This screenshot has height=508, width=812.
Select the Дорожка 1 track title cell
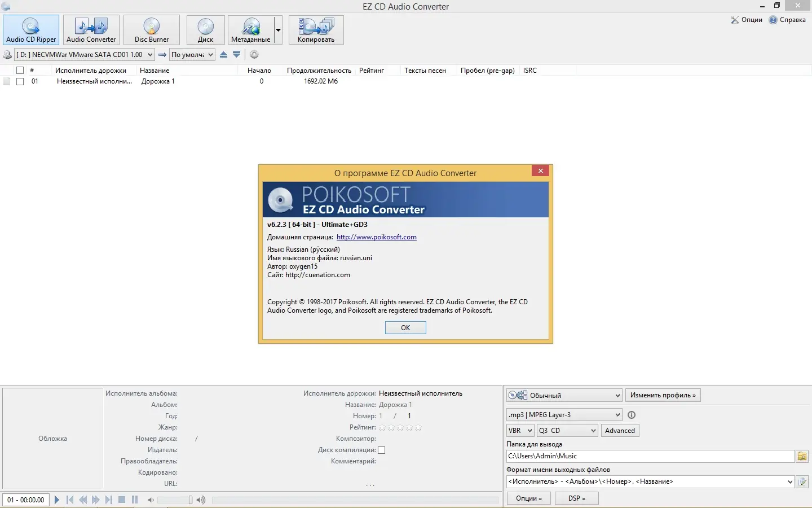pos(158,81)
